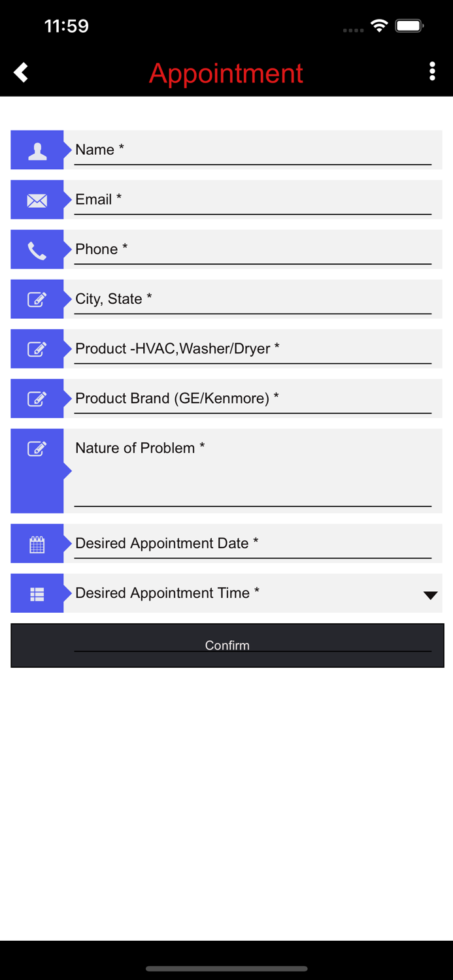Screen dimensions: 453x980
Task: Open the Desired Appointment Time selector field
Action: coord(242,593)
